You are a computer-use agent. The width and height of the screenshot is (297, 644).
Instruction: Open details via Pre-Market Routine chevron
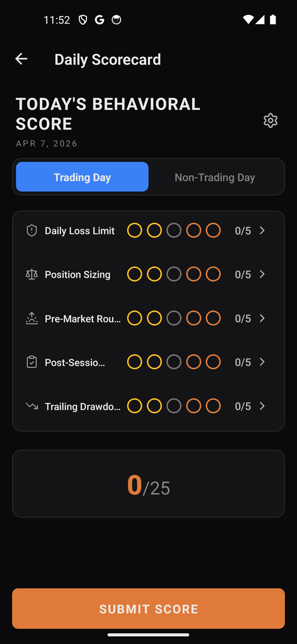point(262,319)
